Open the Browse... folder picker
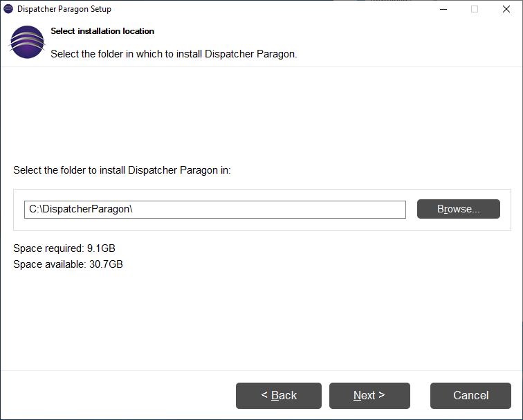The height and width of the screenshot is (420, 523). (458, 209)
